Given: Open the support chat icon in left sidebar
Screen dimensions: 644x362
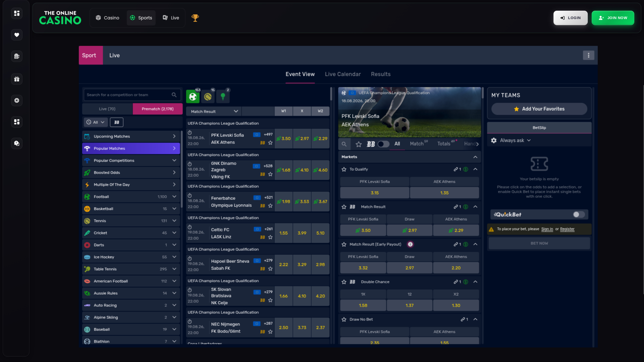Looking at the screenshot, I should [x=17, y=143].
